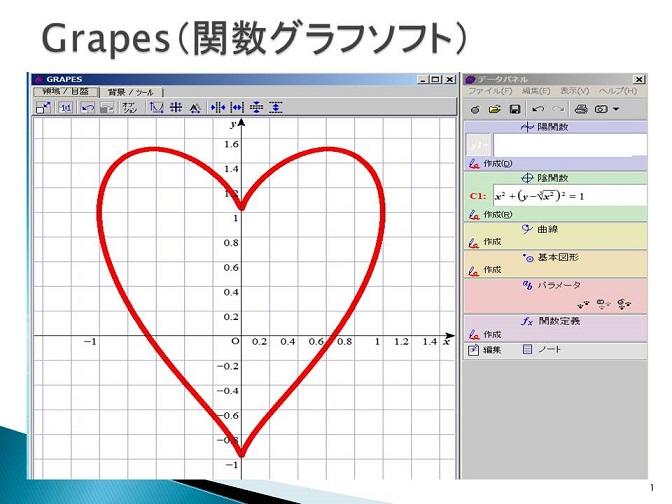The image size is (672, 504).
Task: Click the horizontal shrink arrows icon
Action: tap(218, 108)
